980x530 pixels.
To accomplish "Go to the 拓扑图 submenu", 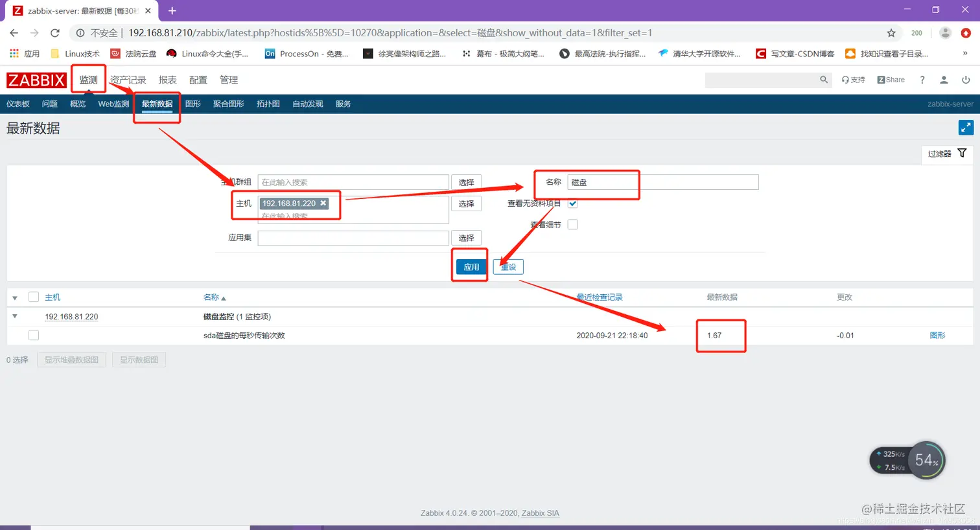I will pos(268,104).
